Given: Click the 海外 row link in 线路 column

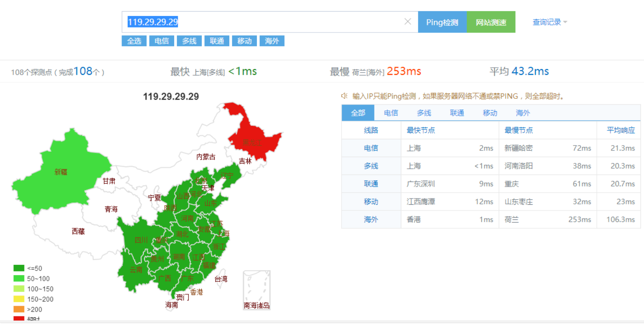Looking at the screenshot, I should pyautogui.click(x=371, y=219).
